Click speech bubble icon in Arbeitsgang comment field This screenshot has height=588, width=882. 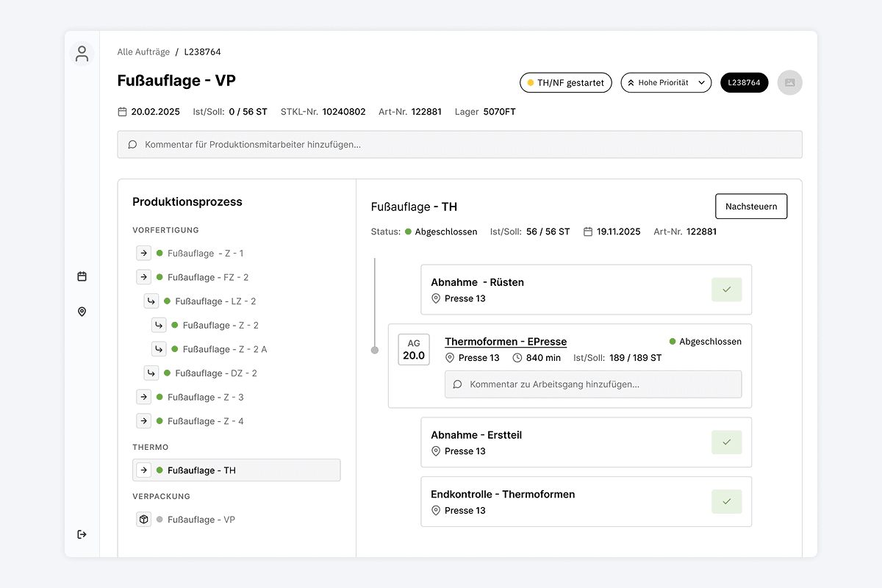click(x=457, y=384)
